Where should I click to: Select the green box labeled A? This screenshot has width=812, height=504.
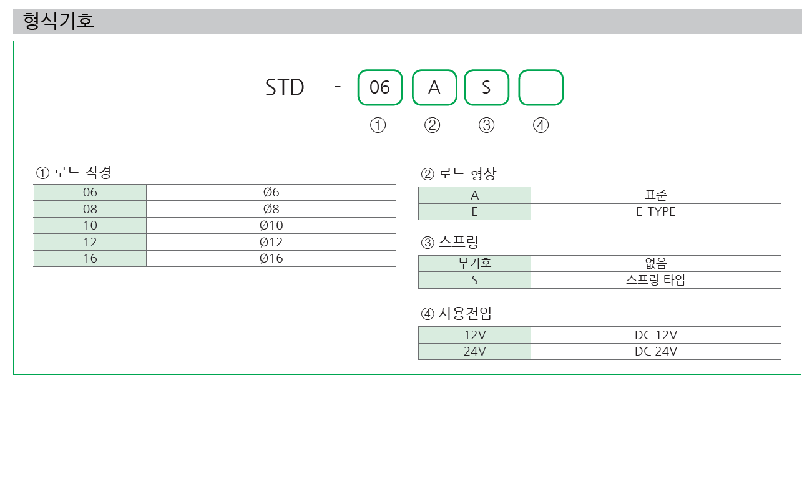[x=434, y=87]
